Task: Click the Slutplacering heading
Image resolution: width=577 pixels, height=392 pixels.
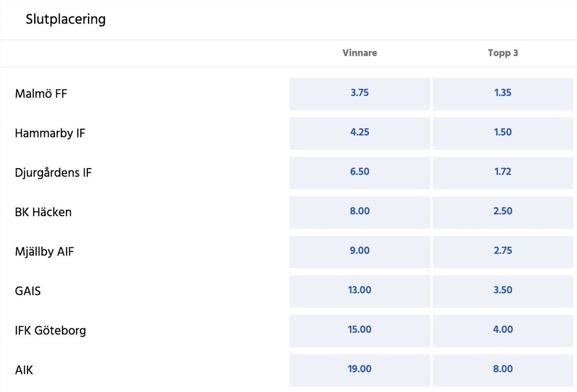Action: (66, 20)
